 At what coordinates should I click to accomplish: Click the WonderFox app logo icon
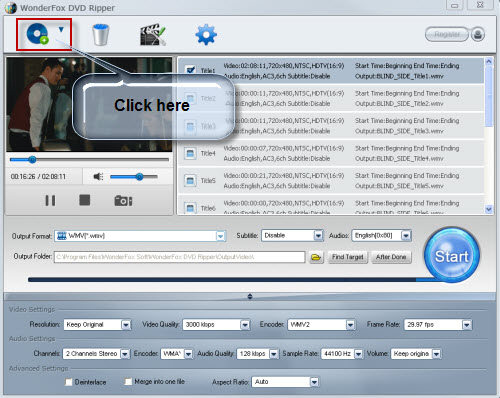coord(11,8)
